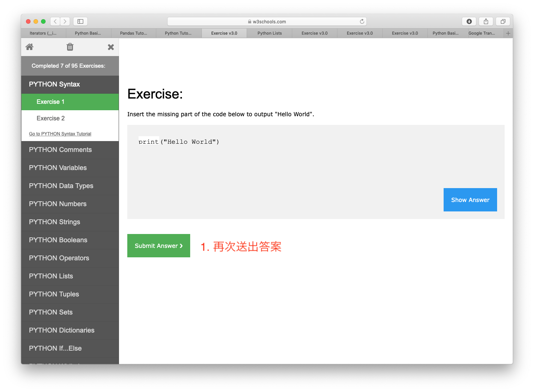Click the Safari forward arrow
Image resolution: width=534 pixels, height=392 pixels.
pyautogui.click(x=65, y=21)
